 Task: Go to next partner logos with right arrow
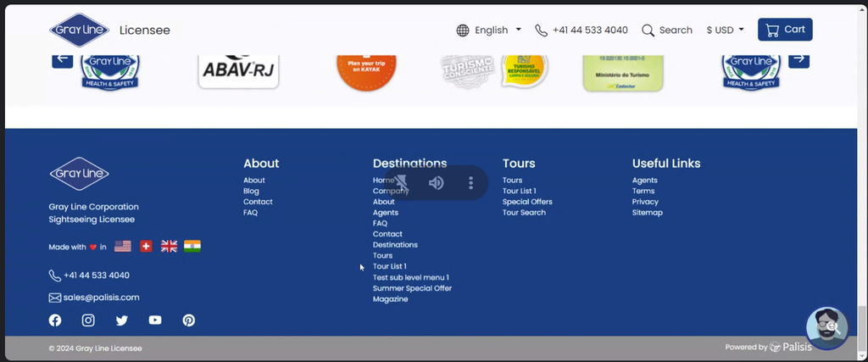[798, 58]
